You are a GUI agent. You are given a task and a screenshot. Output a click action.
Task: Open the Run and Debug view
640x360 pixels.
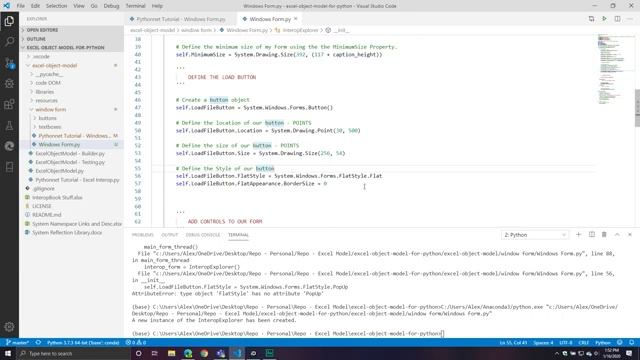9,83
